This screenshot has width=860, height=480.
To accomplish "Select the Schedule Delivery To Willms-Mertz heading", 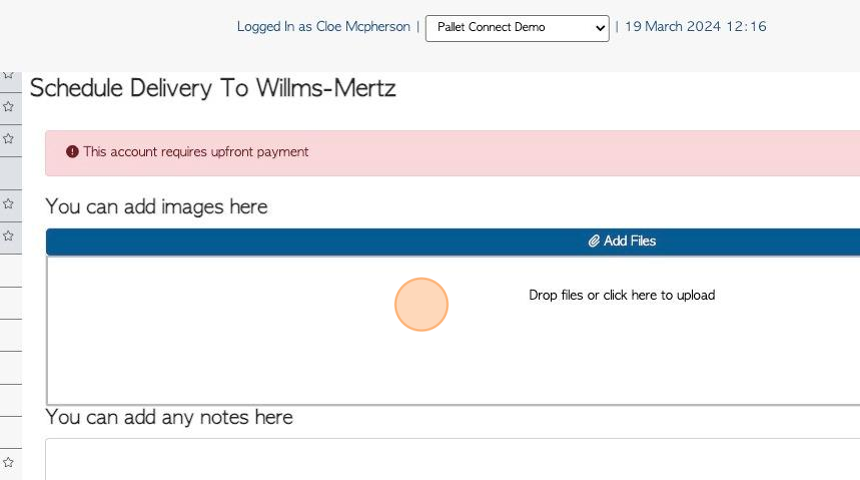I will pyautogui.click(x=213, y=88).
